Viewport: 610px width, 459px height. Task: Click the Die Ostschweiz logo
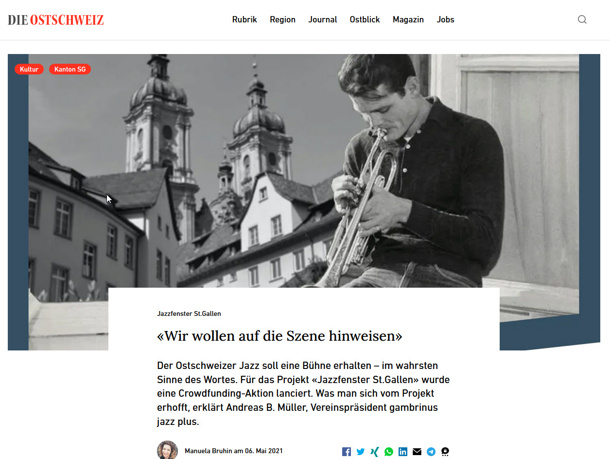coord(56,20)
